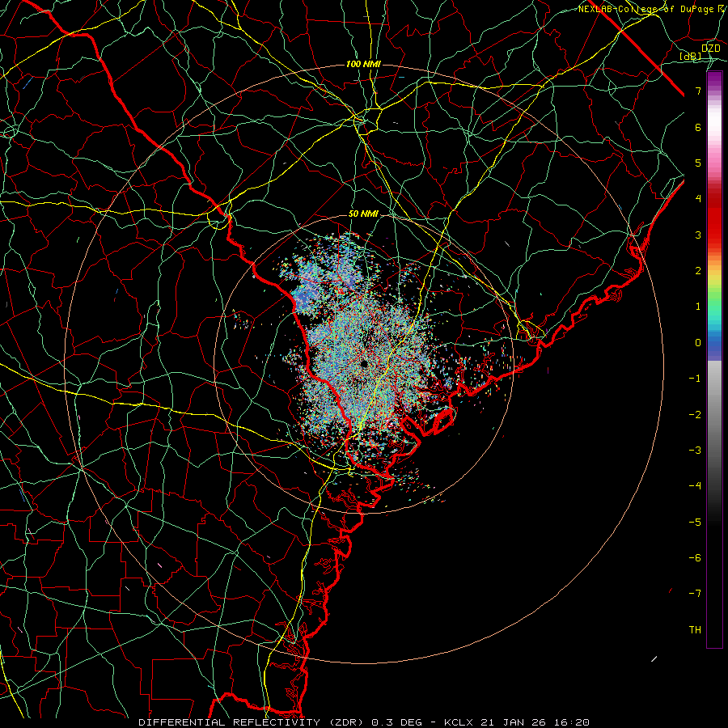
Task: Click the "6" value on the color scale
Action: (698, 127)
